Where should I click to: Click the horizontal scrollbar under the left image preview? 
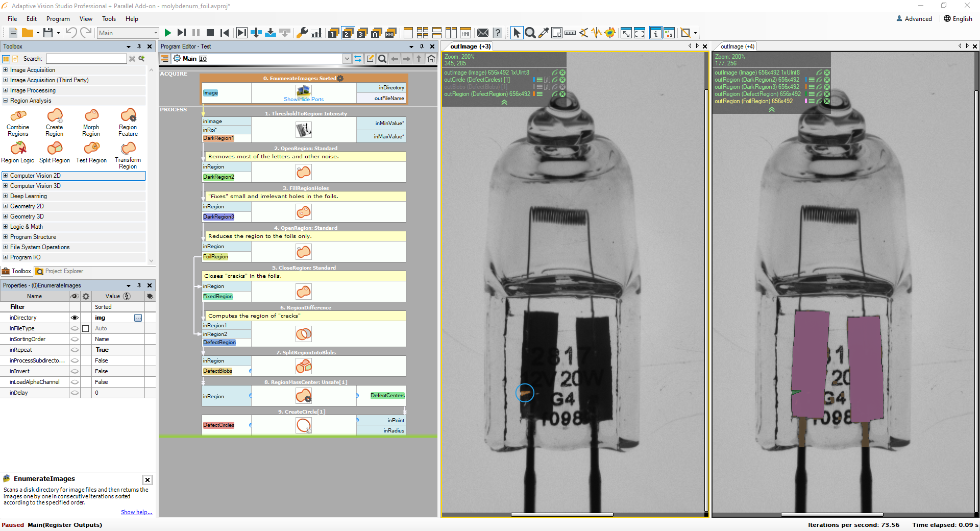pos(561,515)
